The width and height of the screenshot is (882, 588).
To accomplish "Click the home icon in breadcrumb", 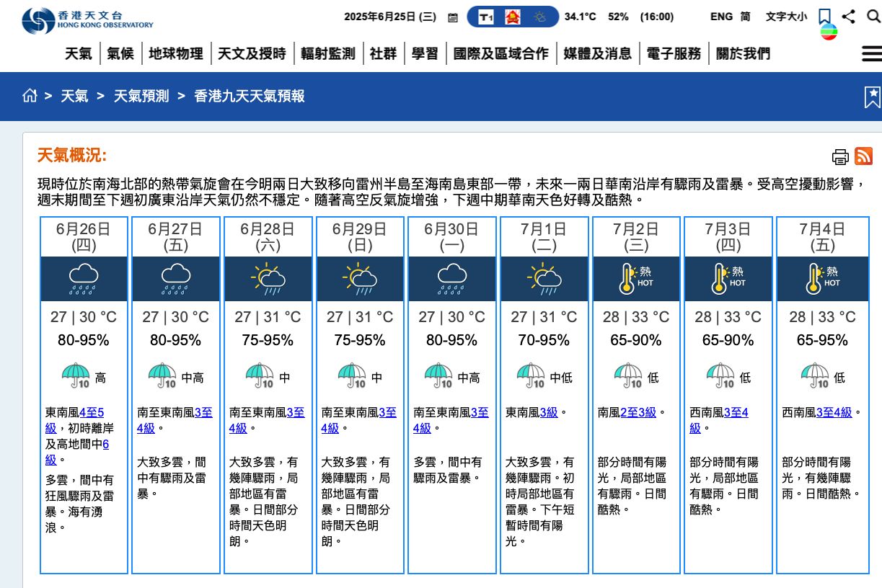I will [30, 96].
